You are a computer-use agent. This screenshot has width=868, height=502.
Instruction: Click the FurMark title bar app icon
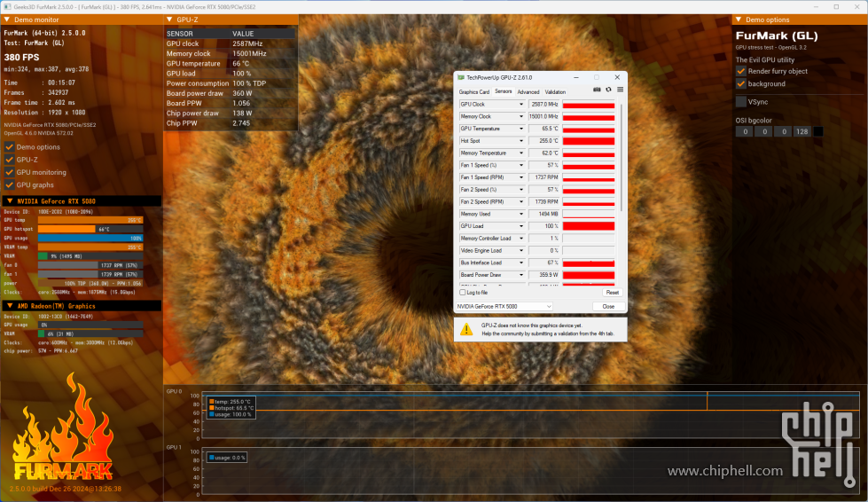7,6
